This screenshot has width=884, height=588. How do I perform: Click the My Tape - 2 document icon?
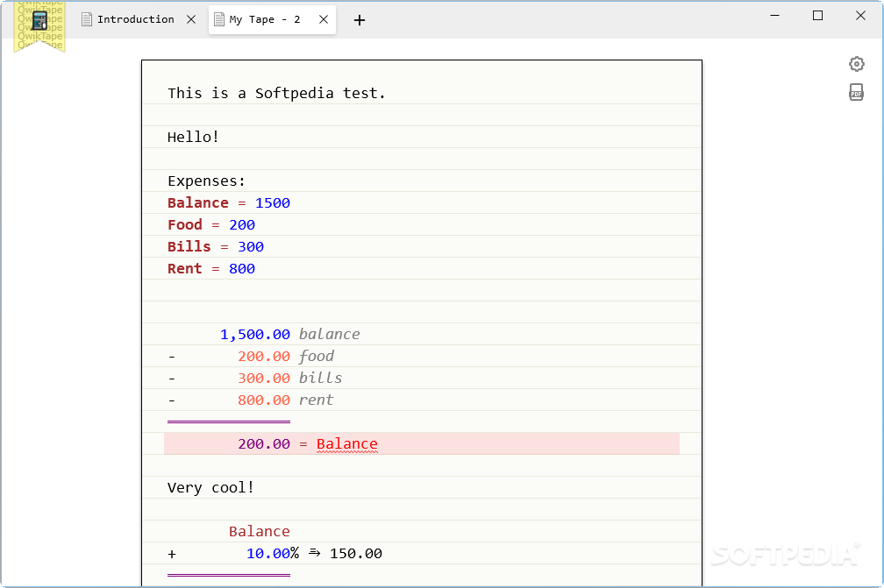pos(219,19)
